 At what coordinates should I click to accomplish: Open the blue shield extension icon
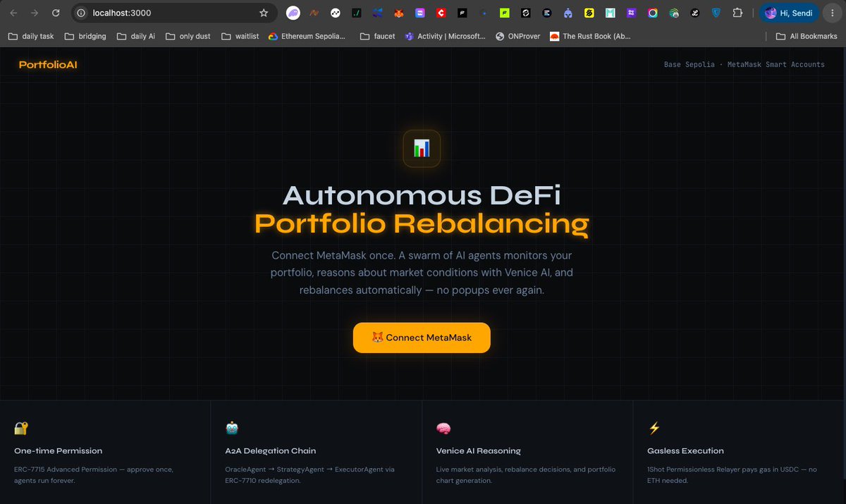click(716, 13)
